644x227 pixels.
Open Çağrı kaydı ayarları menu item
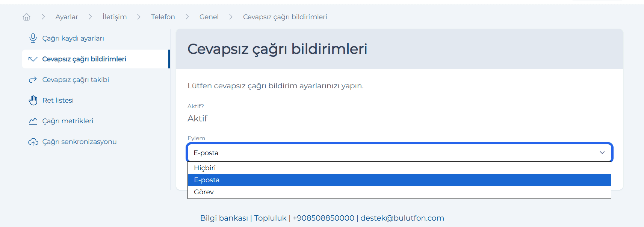click(x=73, y=38)
